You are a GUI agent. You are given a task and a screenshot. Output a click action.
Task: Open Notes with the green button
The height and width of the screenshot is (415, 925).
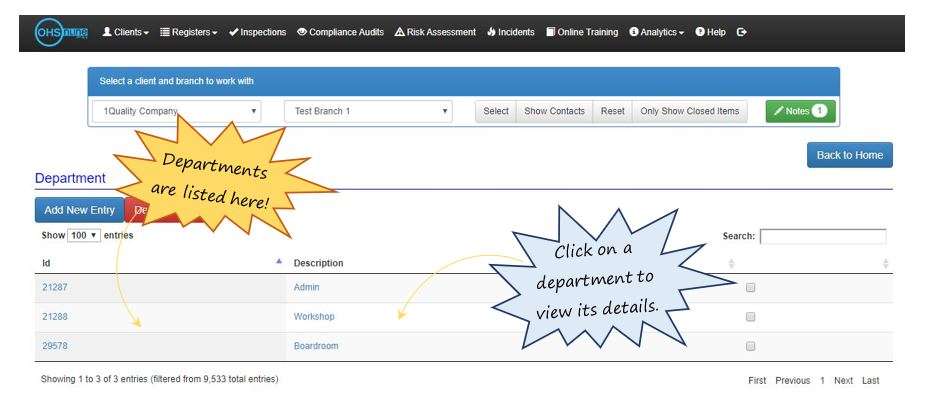[x=801, y=111]
